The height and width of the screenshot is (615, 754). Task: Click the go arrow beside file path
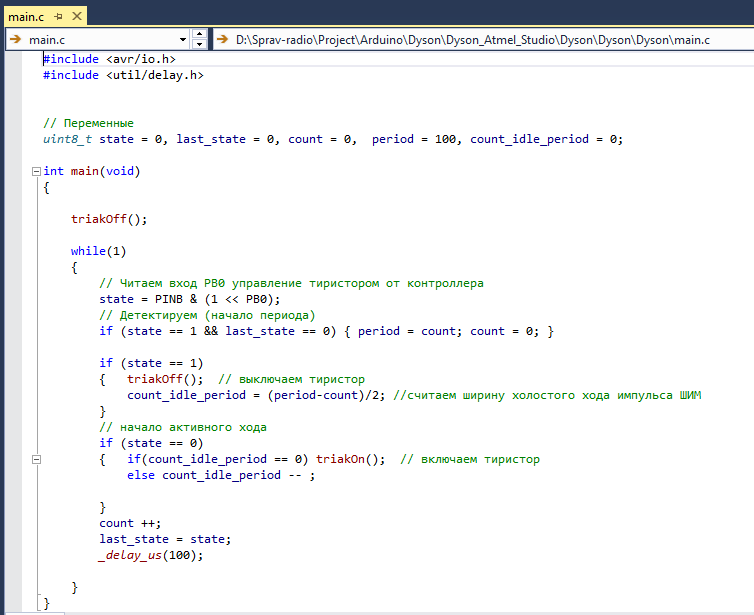click(x=222, y=39)
